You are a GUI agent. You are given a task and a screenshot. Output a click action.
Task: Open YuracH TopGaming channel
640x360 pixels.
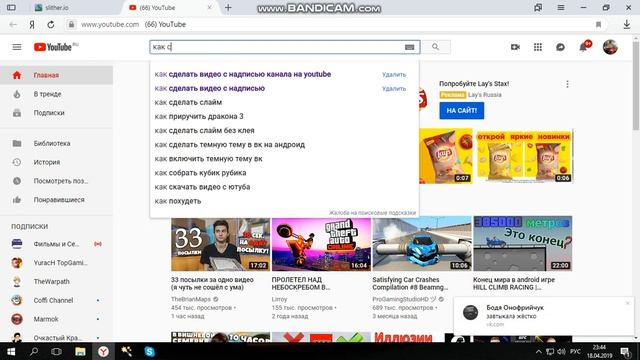click(57, 262)
